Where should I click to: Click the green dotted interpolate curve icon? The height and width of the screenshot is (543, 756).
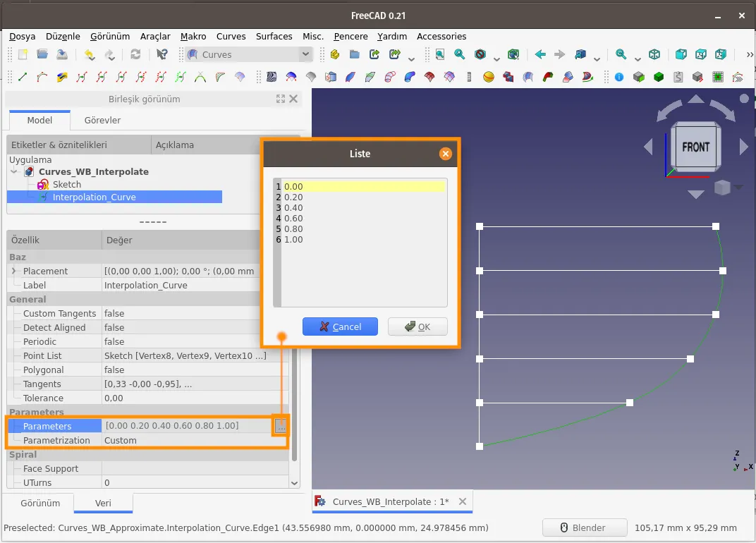[x=181, y=77]
